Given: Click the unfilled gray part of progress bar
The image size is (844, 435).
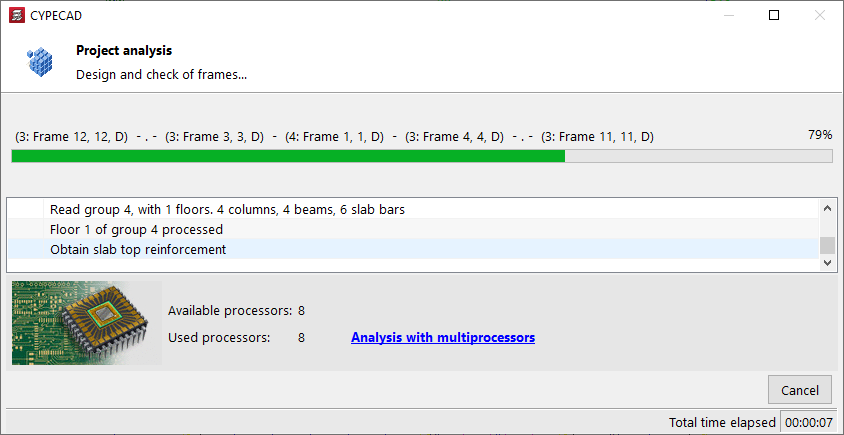Looking at the screenshot, I should [698, 156].
